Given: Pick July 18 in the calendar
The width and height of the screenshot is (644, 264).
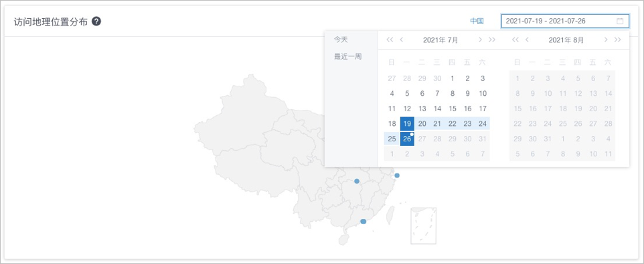Looking at the screenshot, I should 392,124.
